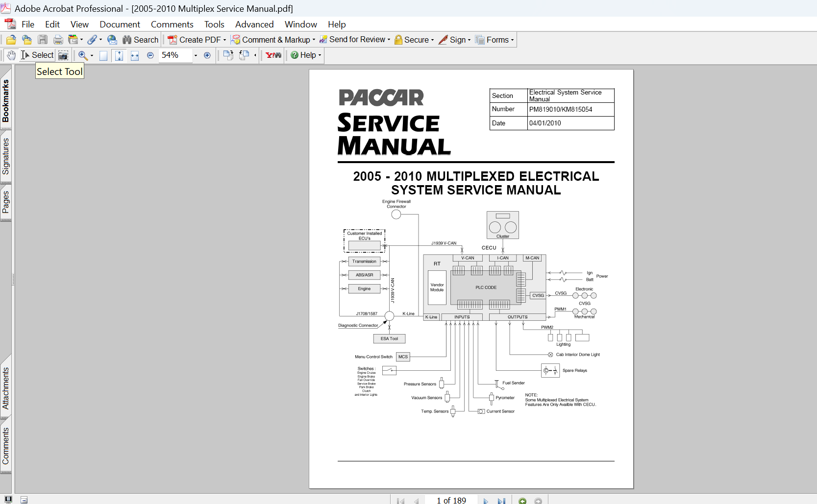Click the zoom in plus button
This screenshot has width=817, height=504.
click(x=207, y=55)
